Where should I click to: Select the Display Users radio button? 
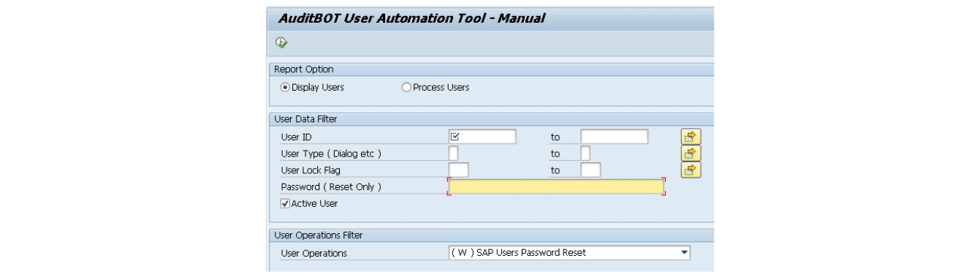(286, 88)
